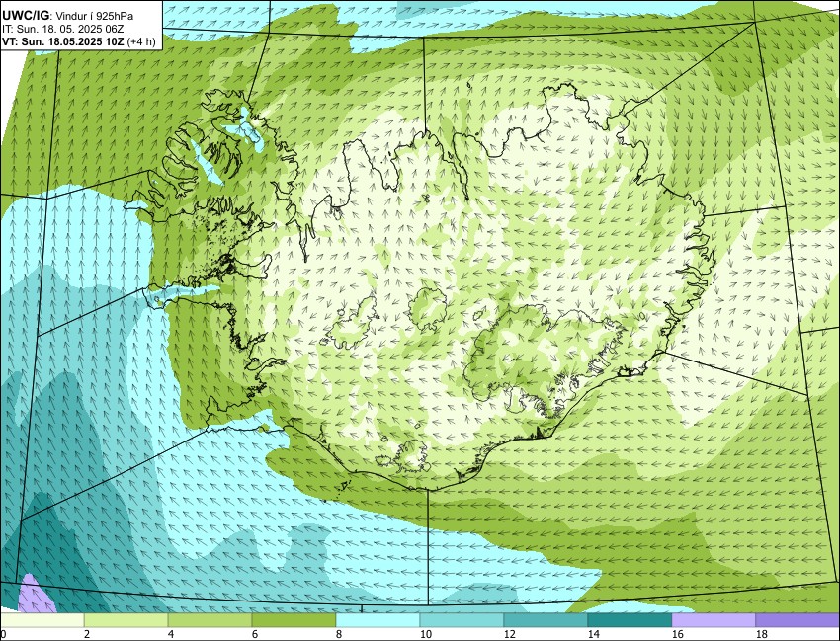The height and width of the screenshot is (641, 840).
Task: Click the '(+4 h)' forecast offset text
Action: pos(142,42)
